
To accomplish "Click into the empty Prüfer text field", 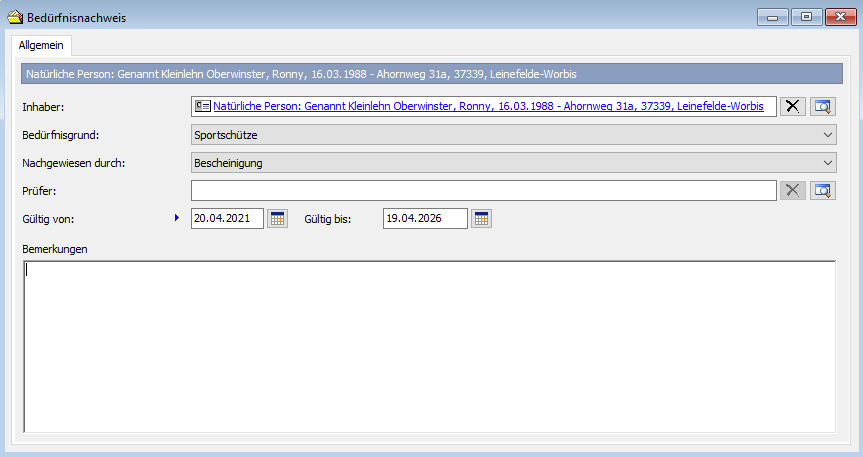I will [483, 190].
